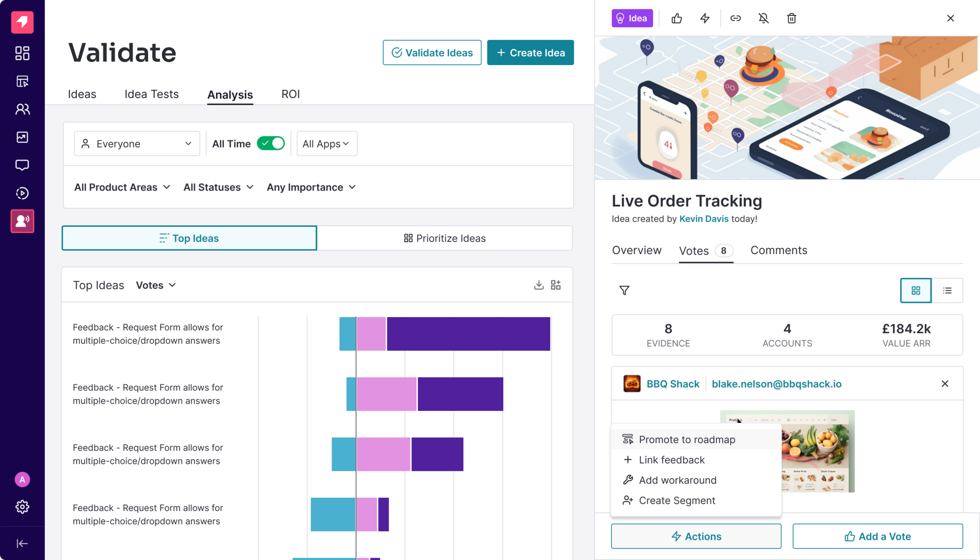This screenshot has height=560, width=980.
Task: Copy idea link with chain icon
Action: [x=735, y=19]
